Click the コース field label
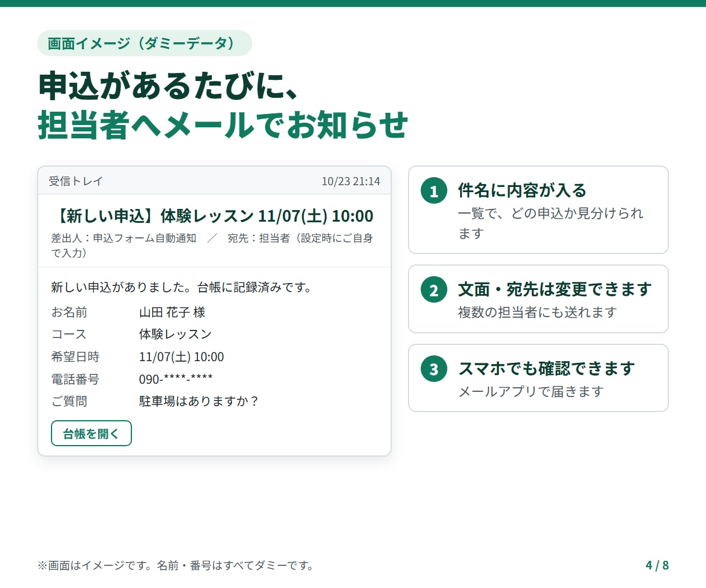706x588 pixels. pyautogui.click(x=69, y=335)
